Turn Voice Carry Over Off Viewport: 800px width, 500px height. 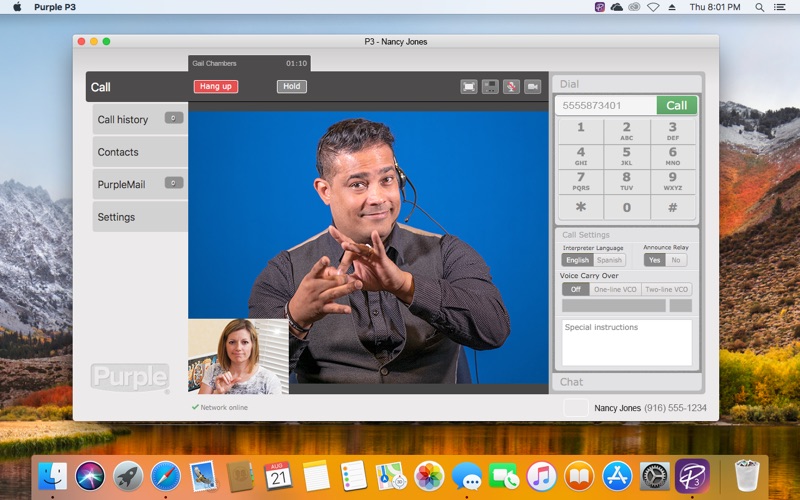(x=576, y=289)
